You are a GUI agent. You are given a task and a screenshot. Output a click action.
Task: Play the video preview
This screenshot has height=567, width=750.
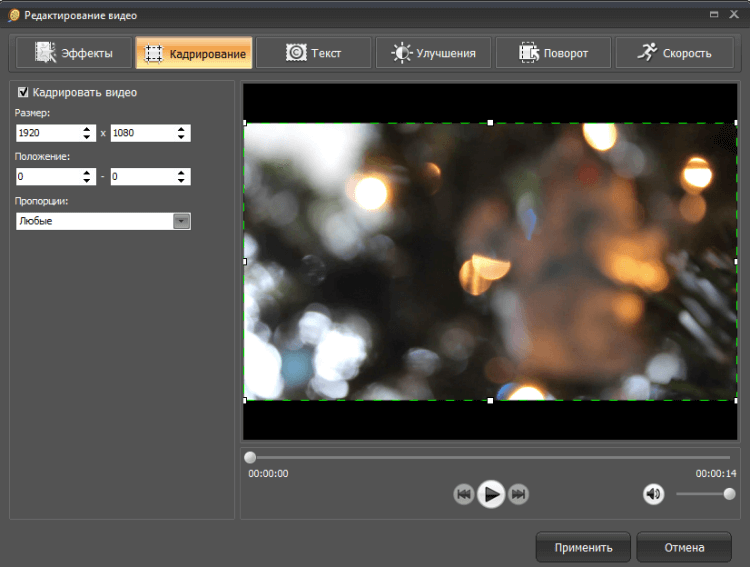tap(491, 494)
